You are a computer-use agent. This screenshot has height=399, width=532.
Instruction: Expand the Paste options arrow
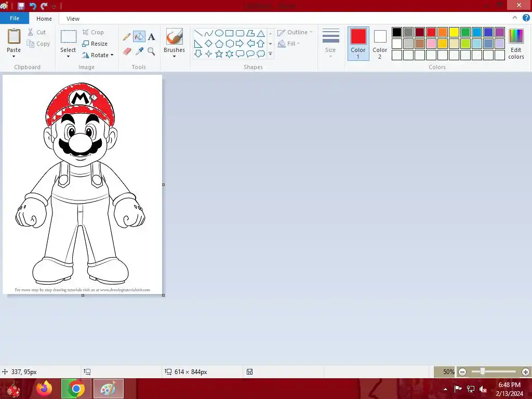14,56
